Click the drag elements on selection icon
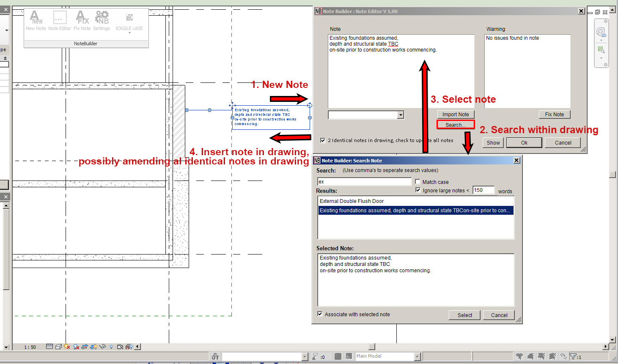This screenshot has height=364, width=618. (563, 356)
